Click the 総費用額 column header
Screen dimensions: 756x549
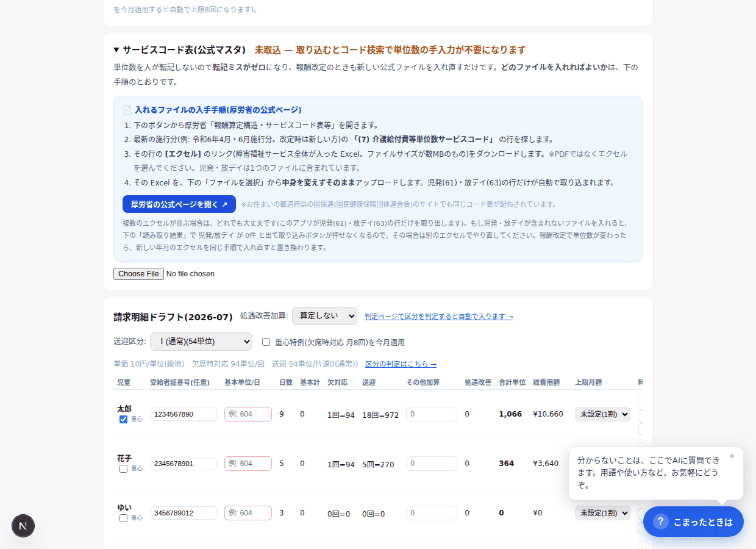tap(547, 382)
